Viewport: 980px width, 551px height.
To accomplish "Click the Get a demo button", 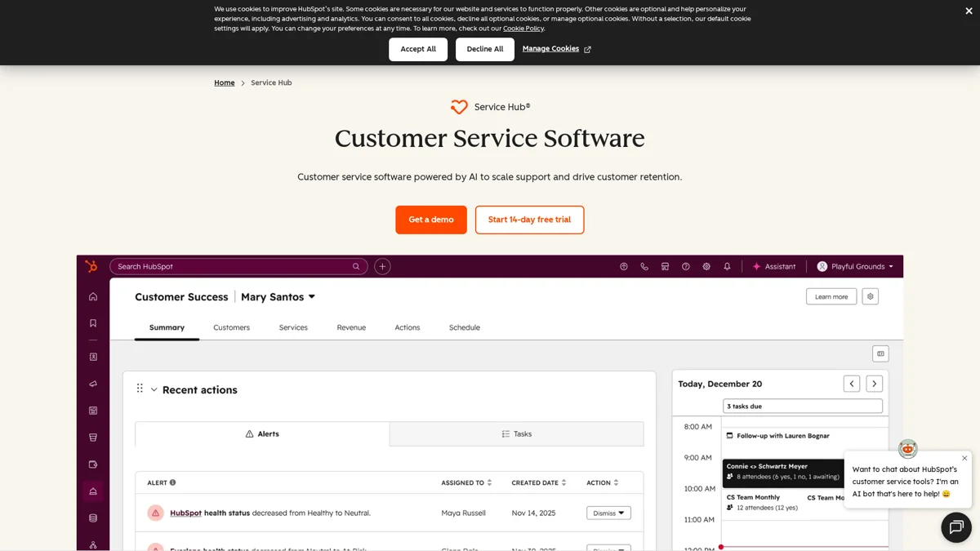I will [x=431, y=220].
